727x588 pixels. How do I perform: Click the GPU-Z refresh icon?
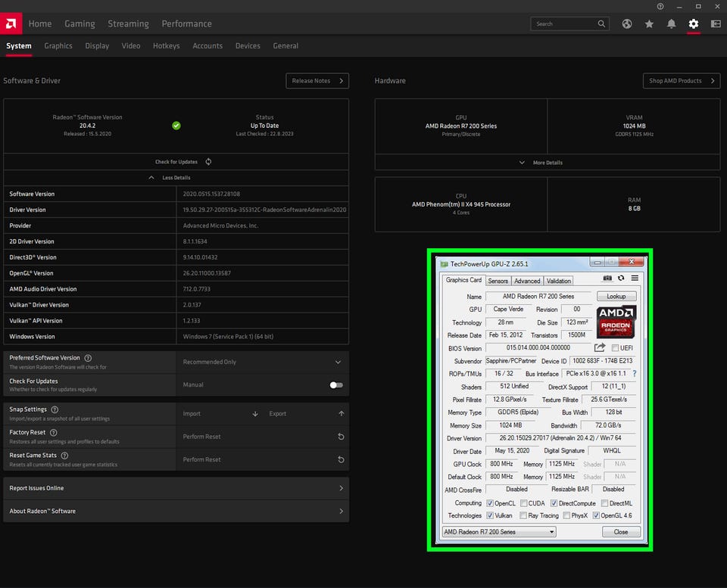click(x=621, y=278)
